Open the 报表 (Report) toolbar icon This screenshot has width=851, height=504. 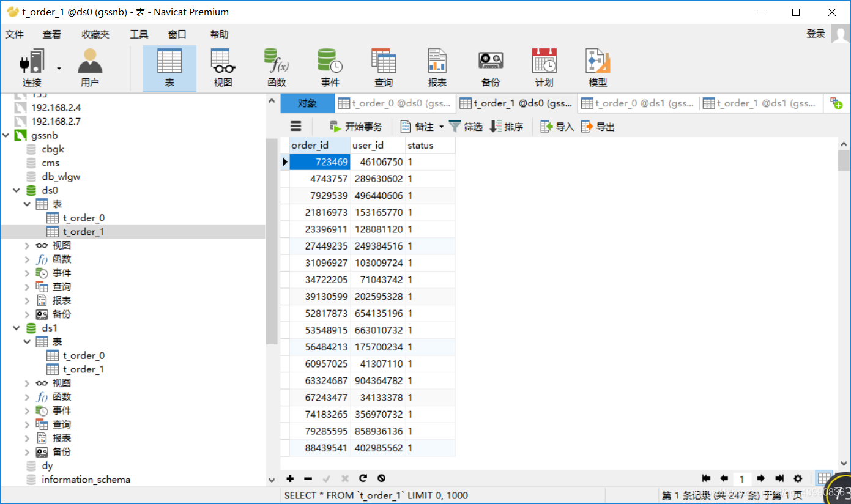pos(437,67)
